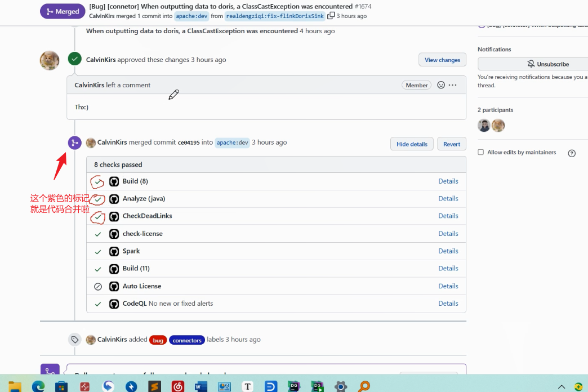Click success checkmark for check-license

[98, 234]
